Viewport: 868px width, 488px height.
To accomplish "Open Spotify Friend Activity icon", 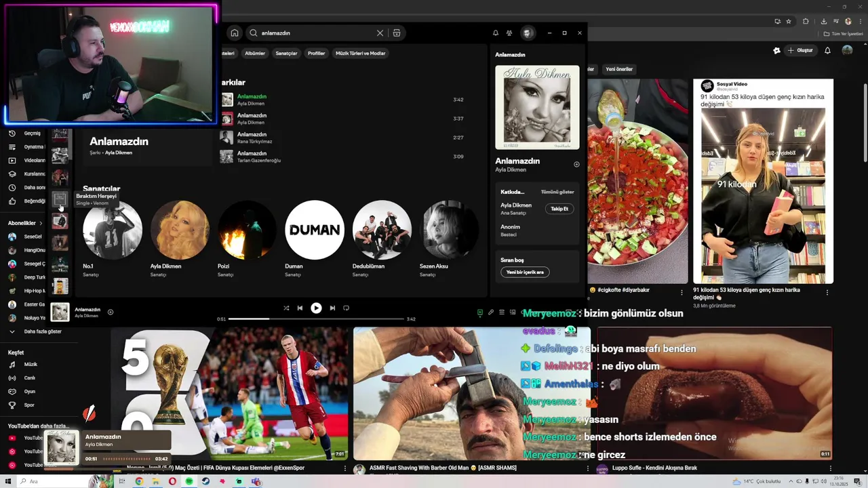I will pyautogui.click(x=509, y=33).
